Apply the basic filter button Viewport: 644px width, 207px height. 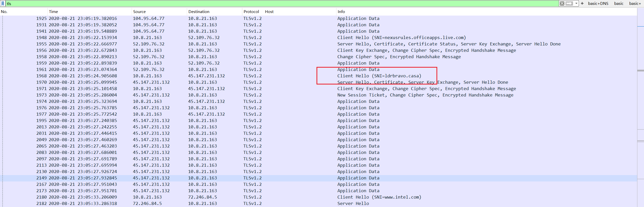click(x=619, y=4)
